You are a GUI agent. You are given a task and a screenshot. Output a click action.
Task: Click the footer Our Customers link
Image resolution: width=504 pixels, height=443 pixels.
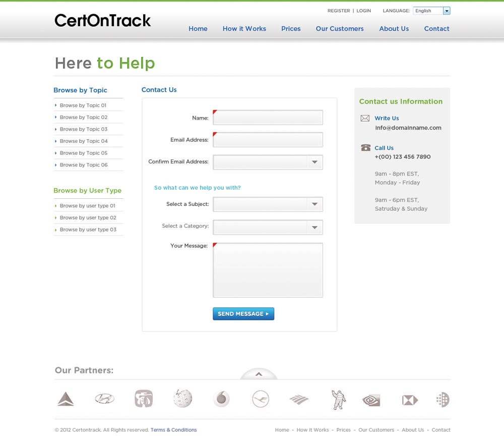point(376,430)
